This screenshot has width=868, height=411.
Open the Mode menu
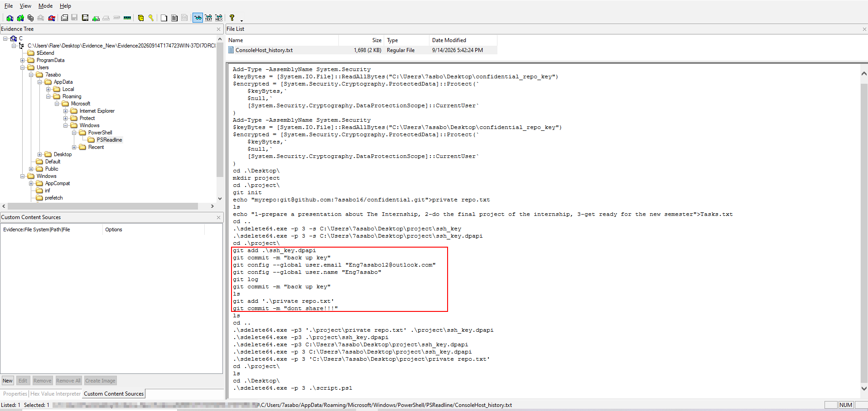pyautogui.click(x=45, y=6)
